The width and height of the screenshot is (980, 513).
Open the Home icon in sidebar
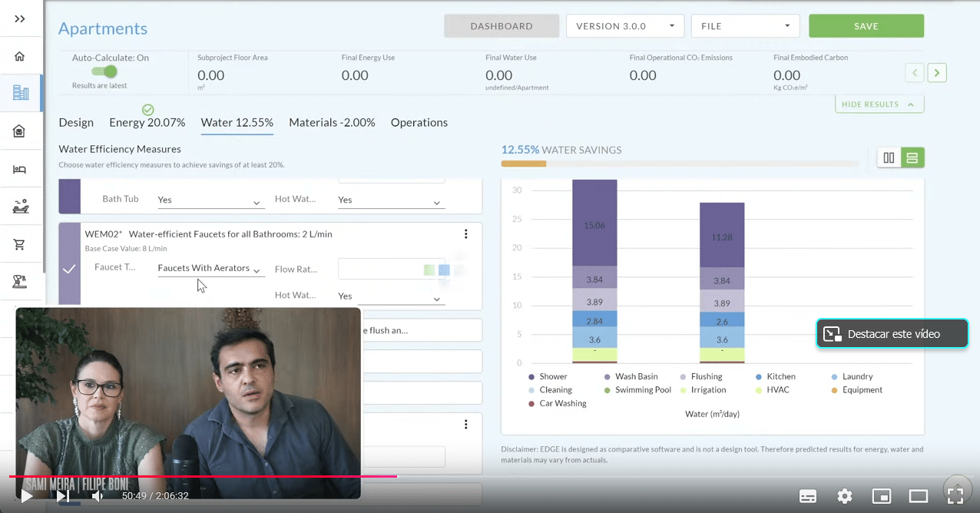coord(20,56)
